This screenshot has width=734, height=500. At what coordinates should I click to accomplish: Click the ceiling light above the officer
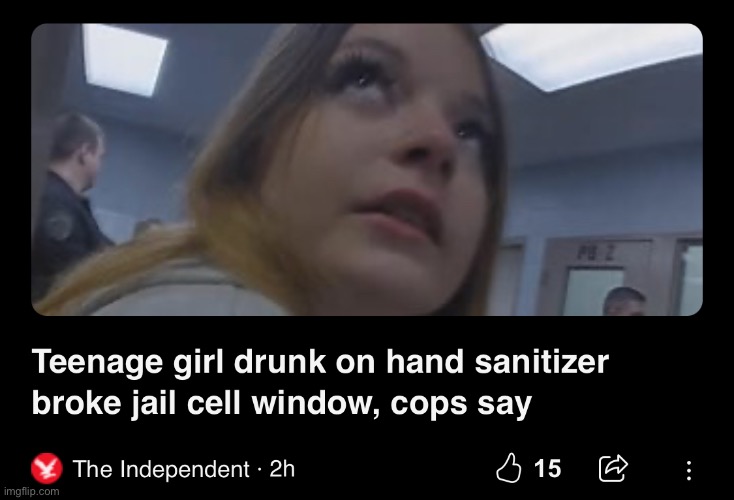[125, 59]
